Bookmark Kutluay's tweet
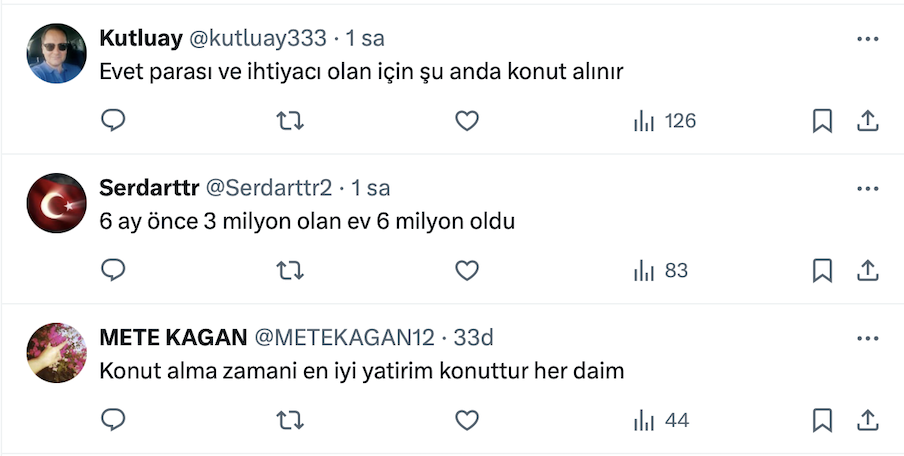 tap(822, 121)
